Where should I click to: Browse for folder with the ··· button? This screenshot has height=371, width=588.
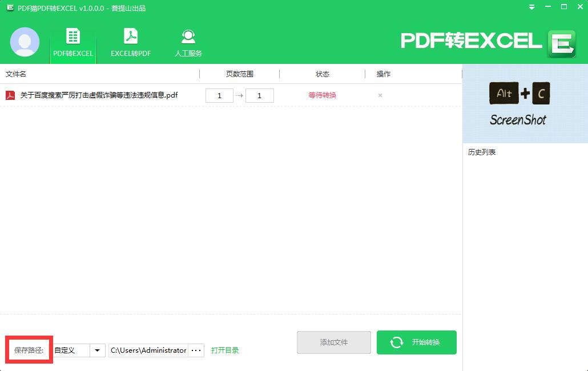tap(196, 350)
